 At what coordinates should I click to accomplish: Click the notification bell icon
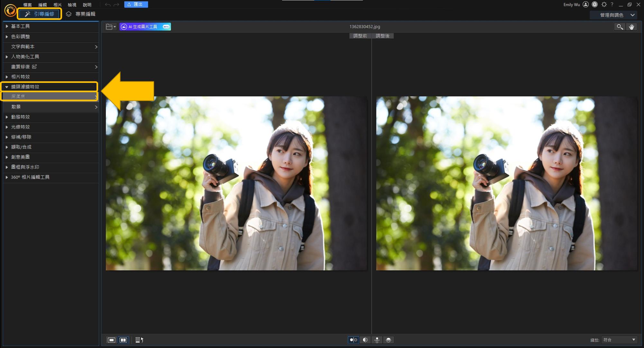(x=595, y=4)
